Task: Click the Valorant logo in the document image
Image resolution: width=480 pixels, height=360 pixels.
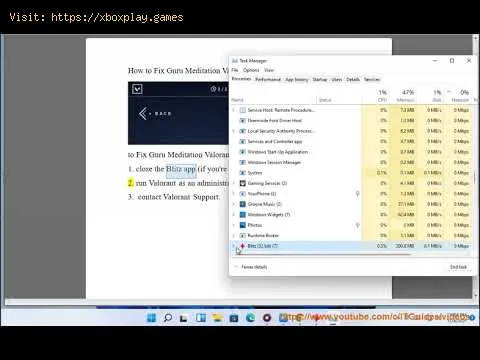Action: pos(137,89)
